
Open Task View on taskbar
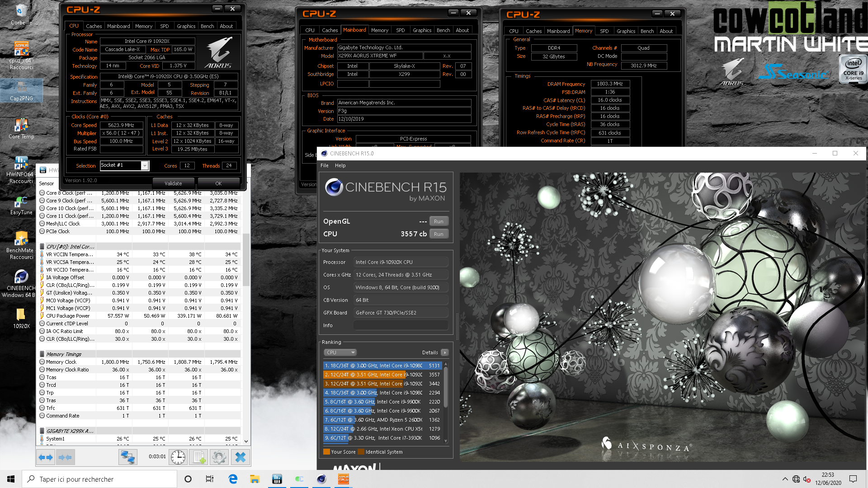pos(210,479)
